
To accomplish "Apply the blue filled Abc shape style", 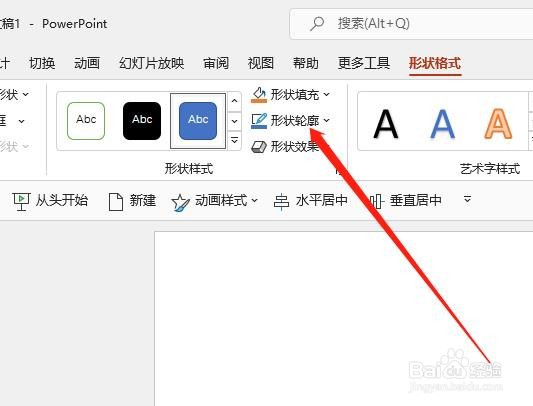I will (x=198, y=121).
